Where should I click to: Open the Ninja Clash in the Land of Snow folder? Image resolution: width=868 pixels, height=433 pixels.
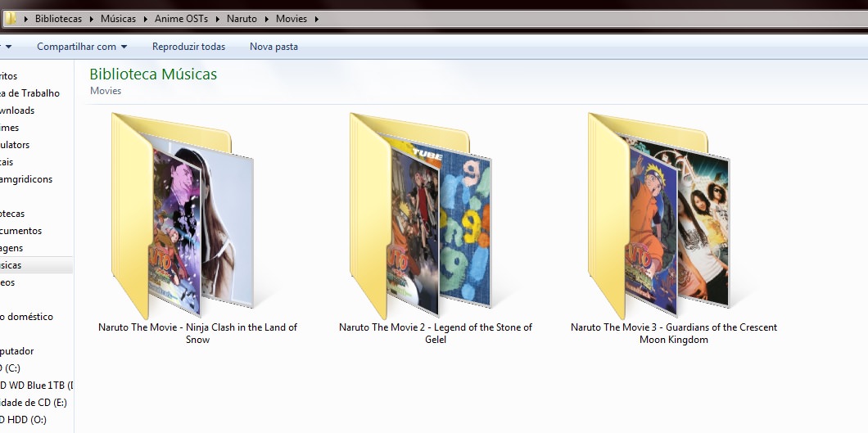tap(183, 215)
